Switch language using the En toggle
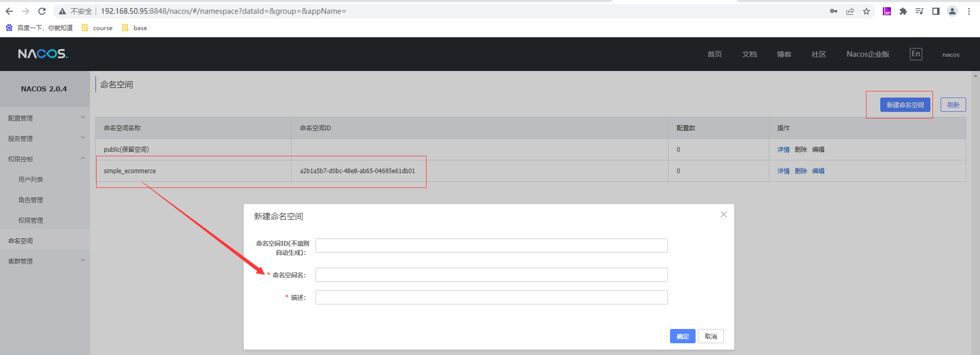The width and height of the screenshot is (980, 355). click(x=916, y=54)
